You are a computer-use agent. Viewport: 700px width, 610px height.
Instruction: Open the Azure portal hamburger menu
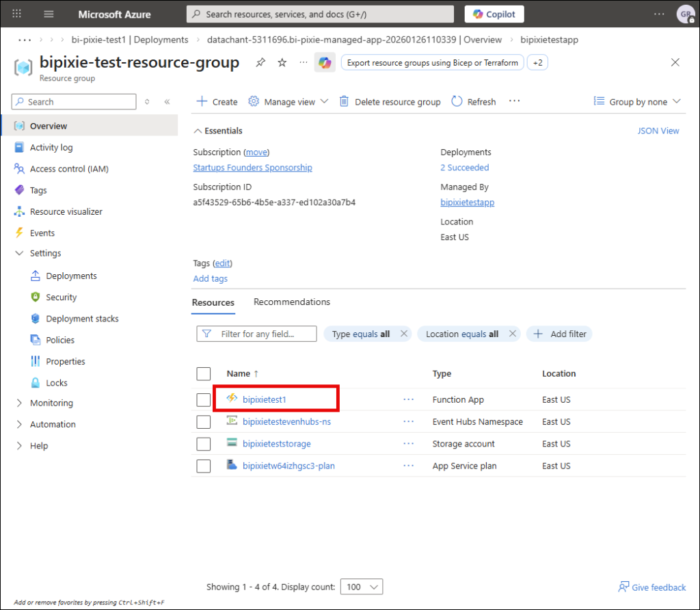(x=49, y=14)
